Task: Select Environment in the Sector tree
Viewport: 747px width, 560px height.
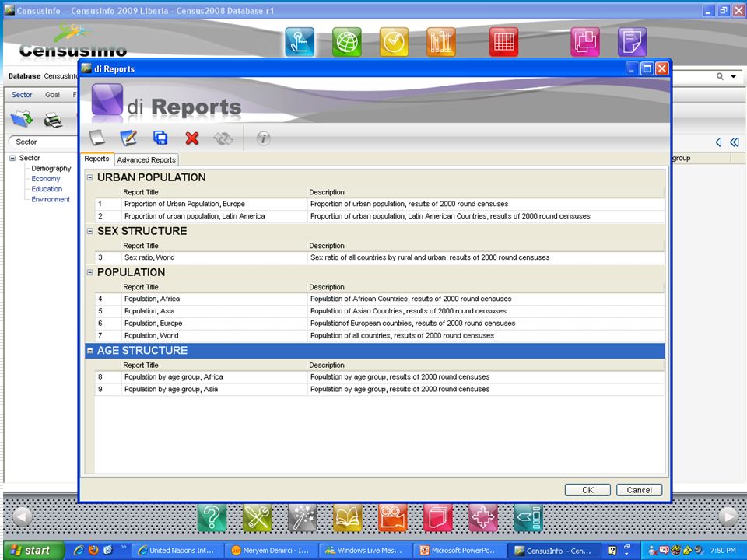Action: point(51,200)
